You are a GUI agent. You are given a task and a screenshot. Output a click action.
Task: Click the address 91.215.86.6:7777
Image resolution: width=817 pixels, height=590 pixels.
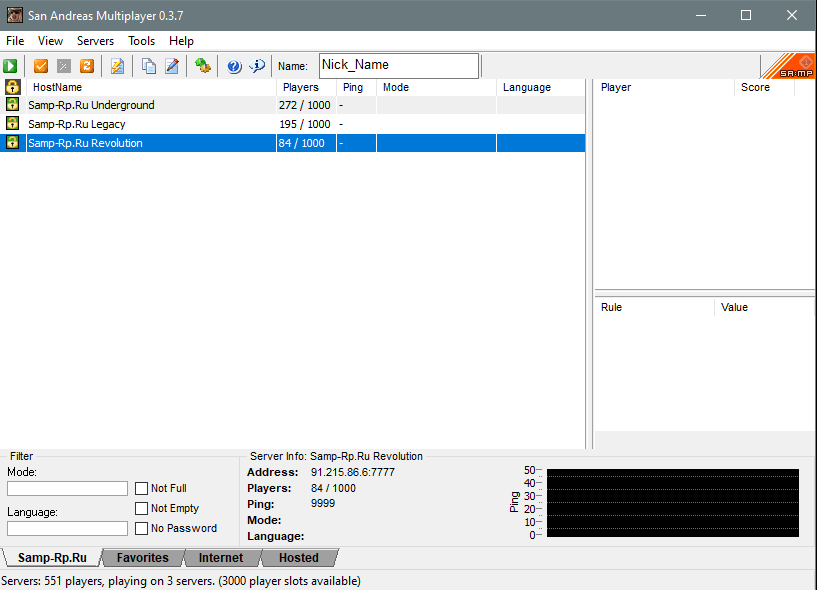click(x=353, y=472)
